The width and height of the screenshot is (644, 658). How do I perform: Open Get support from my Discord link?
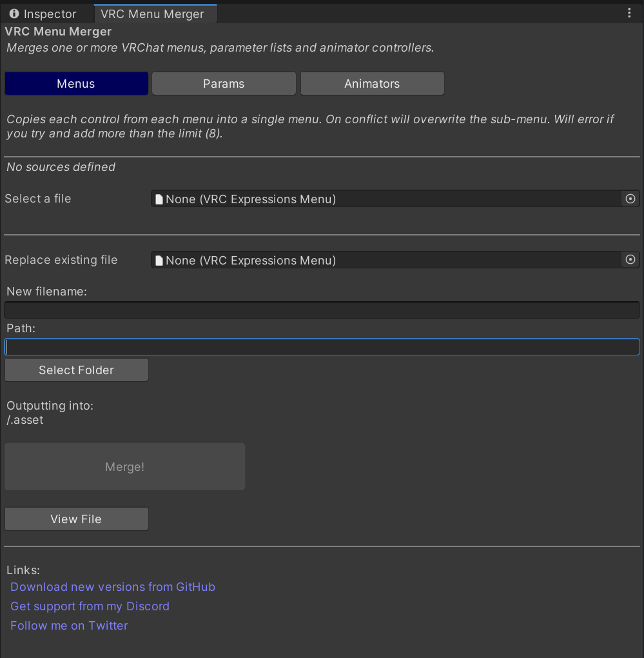coord(90,606)
